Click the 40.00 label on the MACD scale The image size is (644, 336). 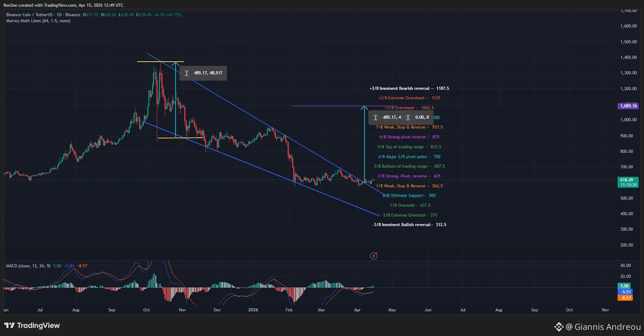point(626,266)
